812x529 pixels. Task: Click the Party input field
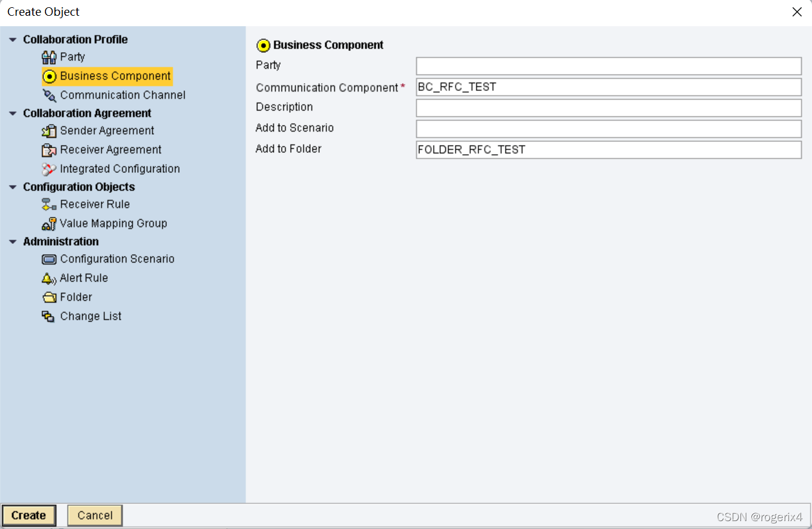tap(609, 66)
